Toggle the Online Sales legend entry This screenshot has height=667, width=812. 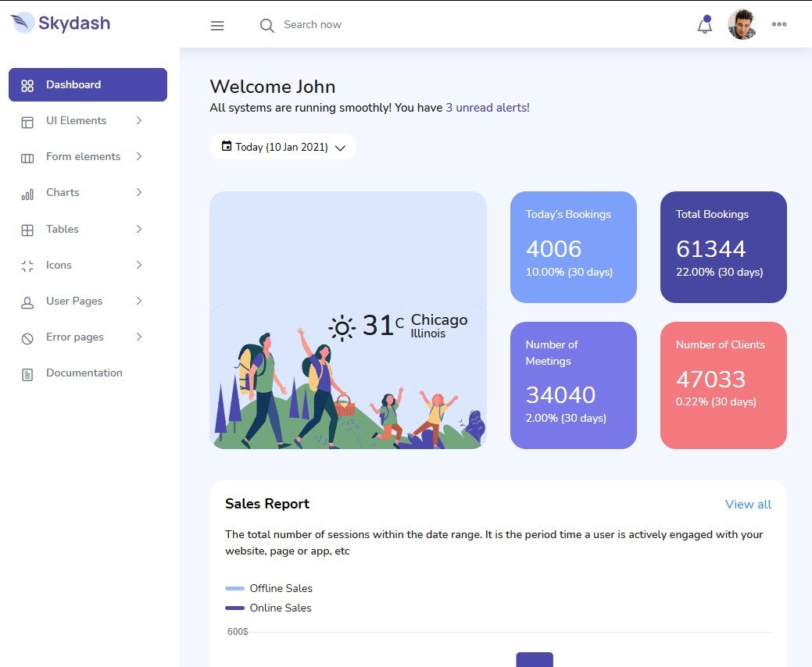point(268,608)
